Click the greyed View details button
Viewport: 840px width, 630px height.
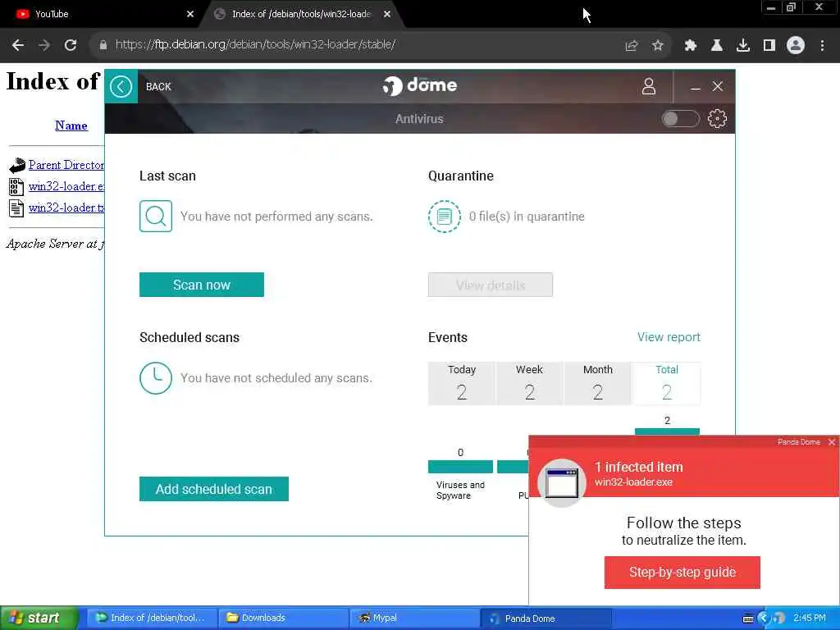point(491,285)
